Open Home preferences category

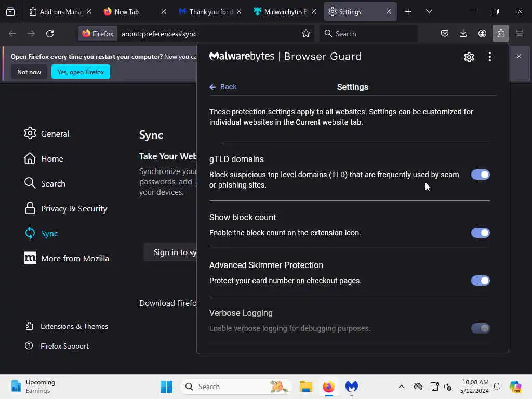pyautogui.click(x=44, y=158)
